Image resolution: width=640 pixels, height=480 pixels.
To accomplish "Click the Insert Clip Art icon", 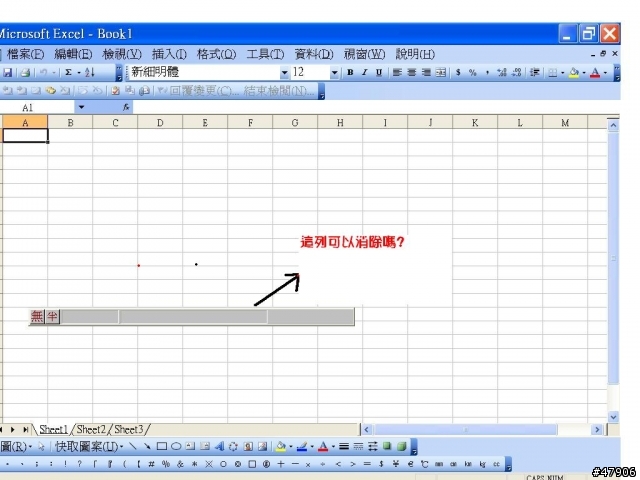I will coord(248,447).
